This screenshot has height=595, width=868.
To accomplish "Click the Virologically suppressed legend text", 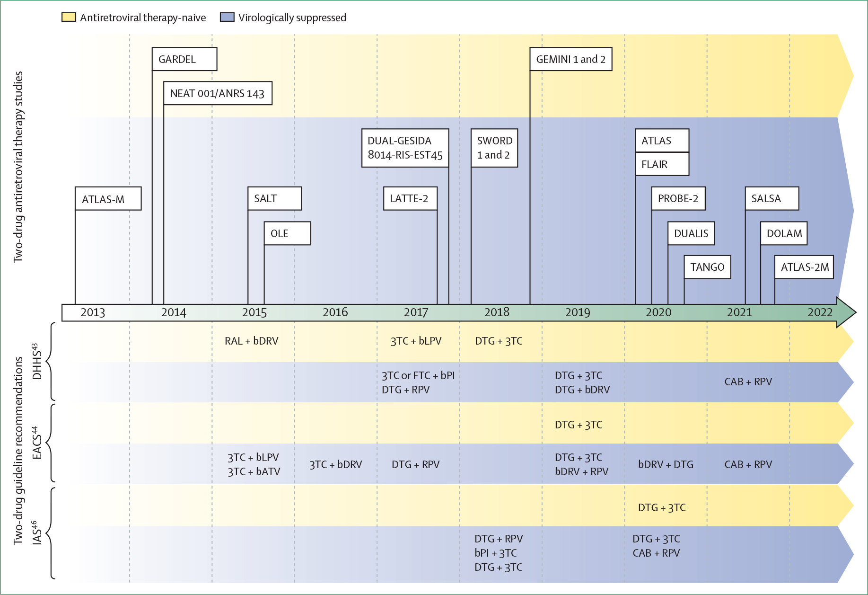I will [x=292, y=18].
